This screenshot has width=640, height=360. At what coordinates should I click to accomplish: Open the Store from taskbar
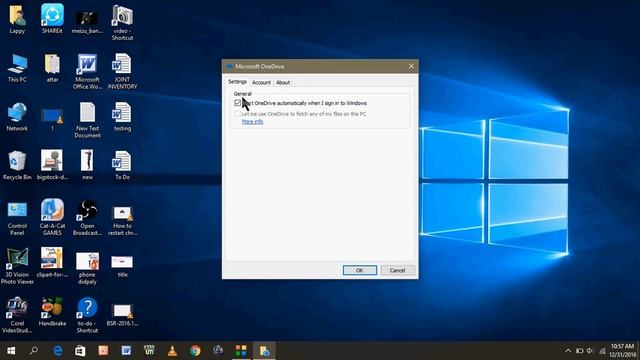coord(80,351)
